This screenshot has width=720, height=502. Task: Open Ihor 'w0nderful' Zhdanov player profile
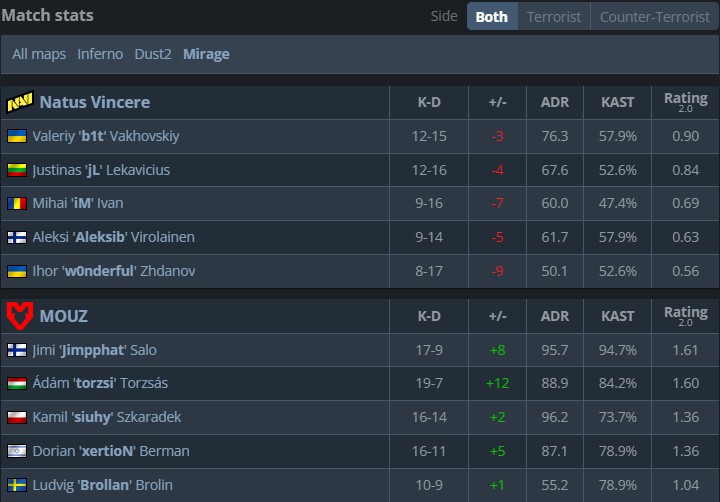pyautogui.click(x=113, y=271)
